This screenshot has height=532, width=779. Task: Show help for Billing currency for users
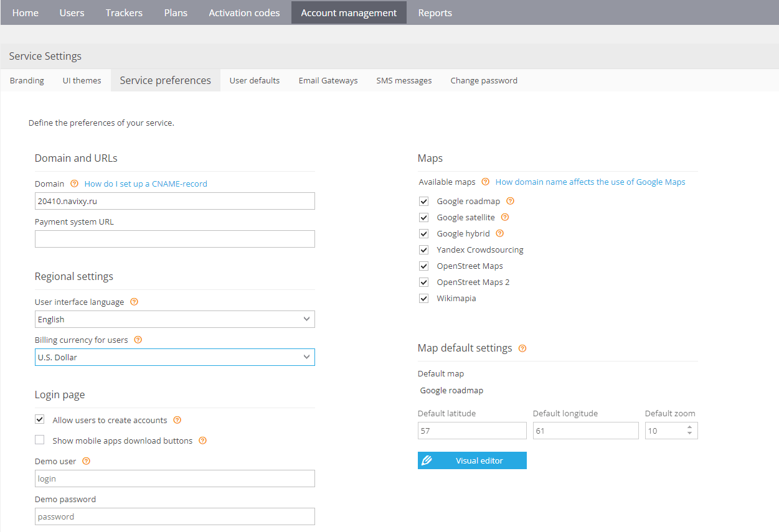pyautogui.click(x=138, y=340)
